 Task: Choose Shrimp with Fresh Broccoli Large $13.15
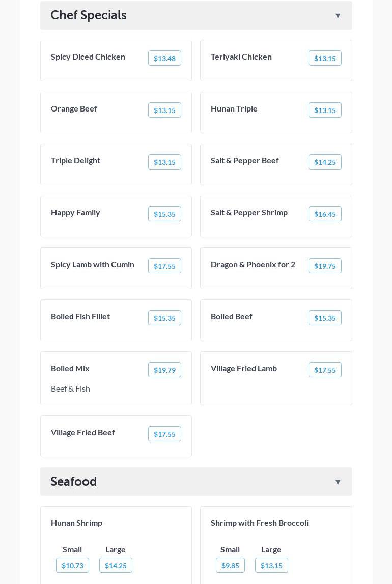click(x=271, y=565)
